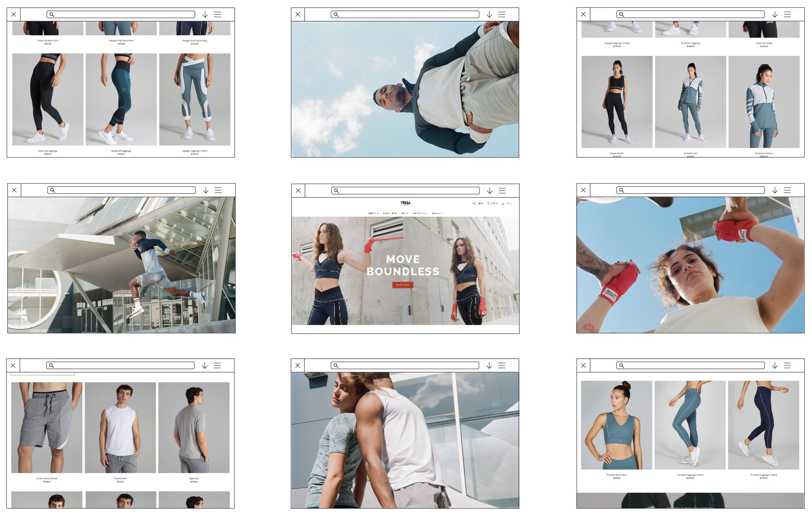812x514 pixels.
Task: Open the Elevate Tank name link
Action: pos(121,479)
